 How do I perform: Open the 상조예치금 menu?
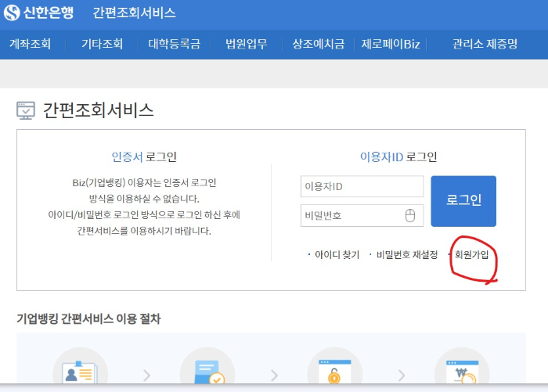[x=319, y=44]
